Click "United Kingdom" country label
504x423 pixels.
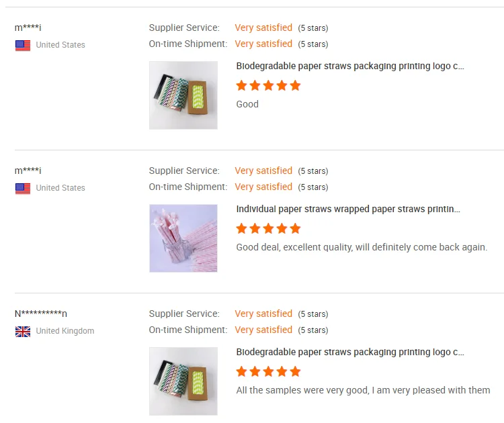coord(65,331)
